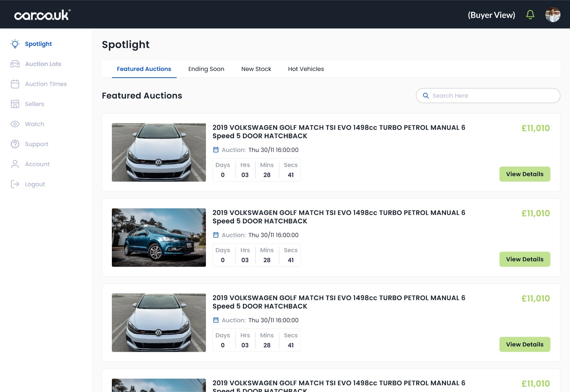Click the Spotlight lightbulb icon in sidebar
The width and height of the screenshot is (570, 392).
click(x=15, y=44)
